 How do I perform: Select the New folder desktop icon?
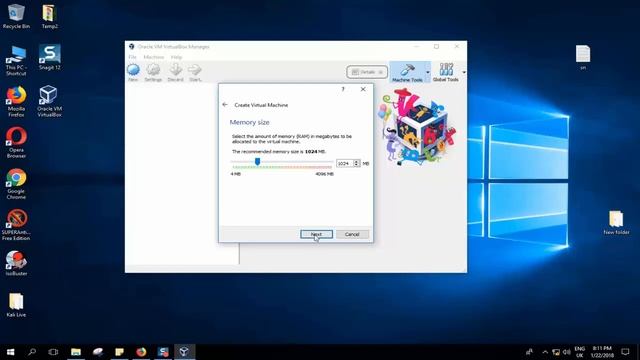point(616,222)
